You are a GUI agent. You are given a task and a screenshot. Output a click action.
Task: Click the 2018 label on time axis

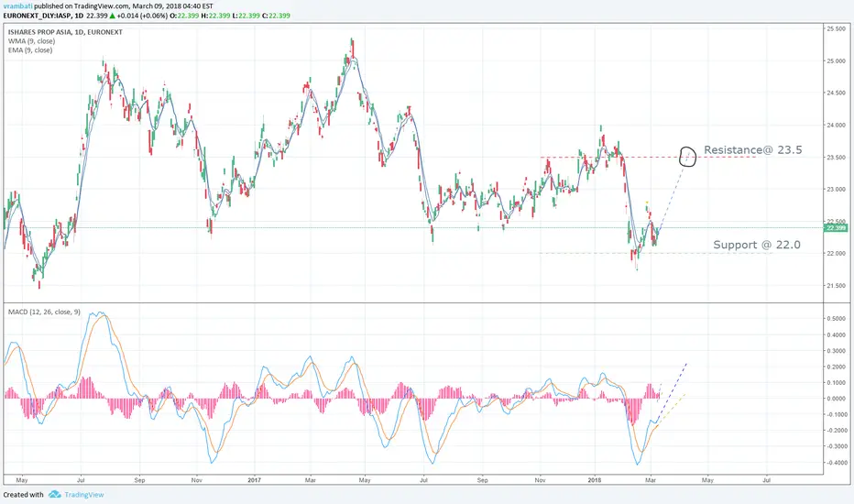coord(595,480)
